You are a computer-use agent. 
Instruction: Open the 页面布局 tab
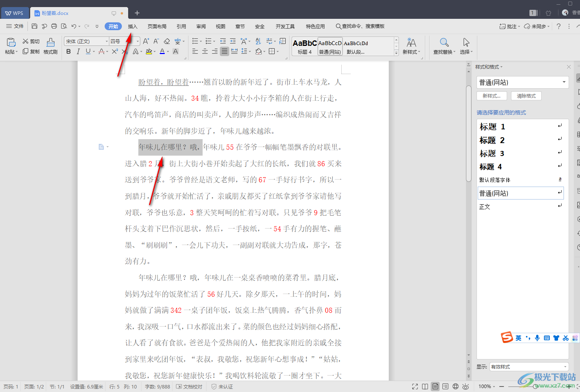coord(157,26)
